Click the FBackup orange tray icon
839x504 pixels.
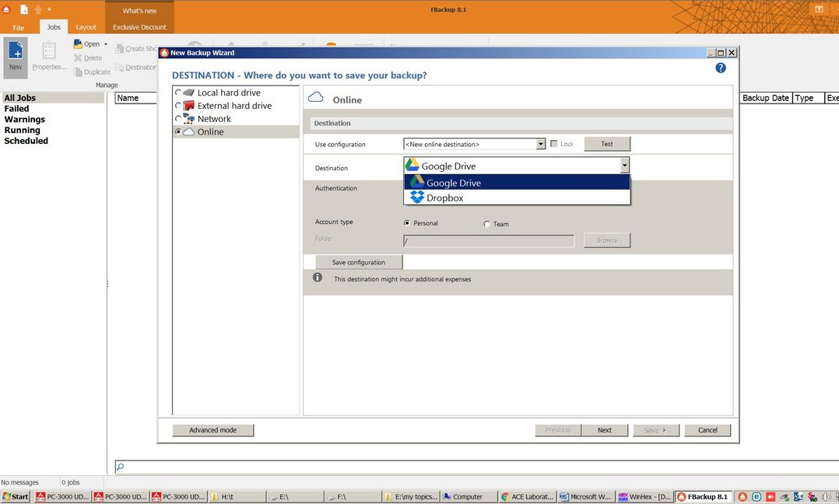(x=742, y=496)
